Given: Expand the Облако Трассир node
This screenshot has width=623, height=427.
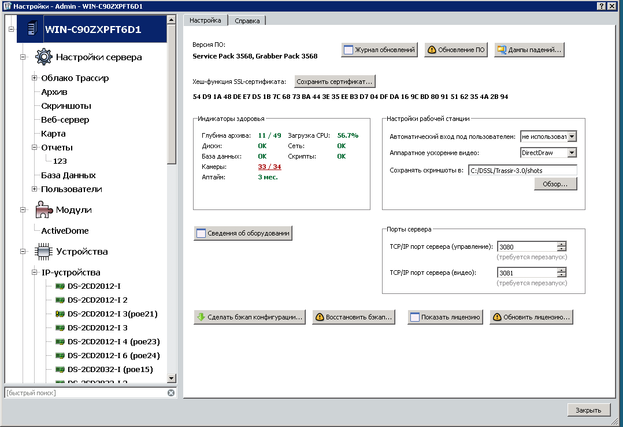Looking at the screenshot, I should click(x=35, y=78).
